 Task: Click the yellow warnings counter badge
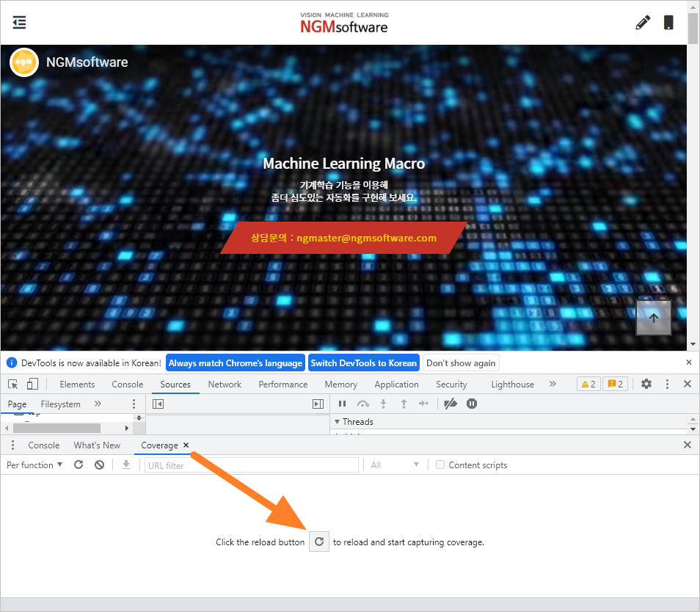(x=588, y=384)
